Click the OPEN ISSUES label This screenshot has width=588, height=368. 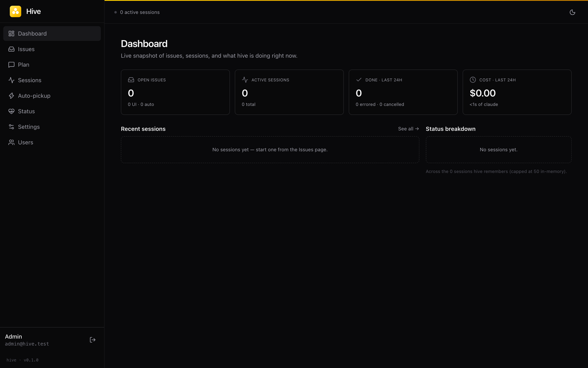tap(152, 80)
